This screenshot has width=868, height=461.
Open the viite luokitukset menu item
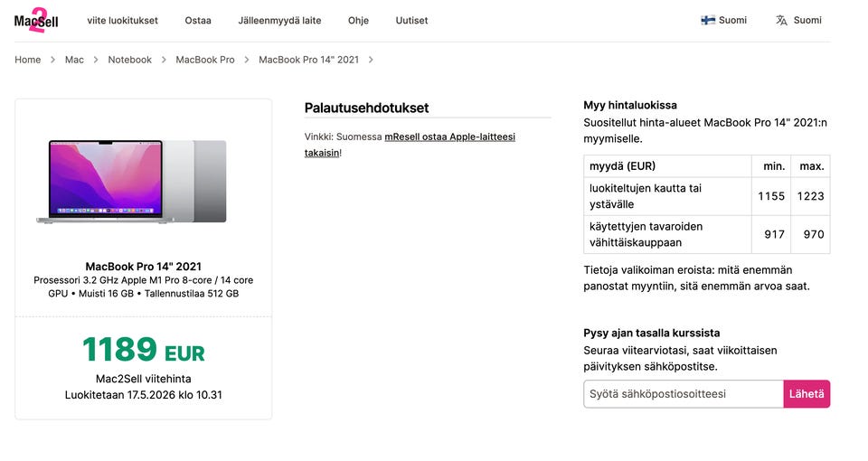pyautogui.click(x=122, y=21)
